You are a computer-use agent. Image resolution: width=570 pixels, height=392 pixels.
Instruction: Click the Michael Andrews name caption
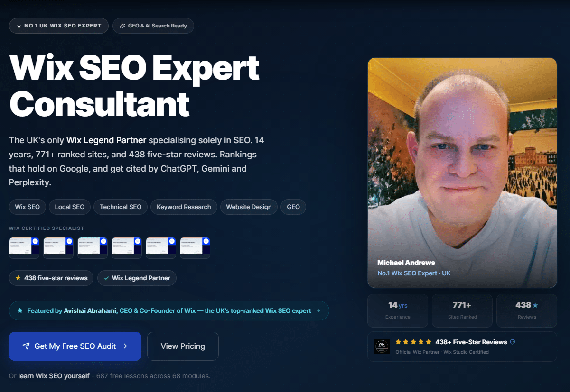point(406,263)
